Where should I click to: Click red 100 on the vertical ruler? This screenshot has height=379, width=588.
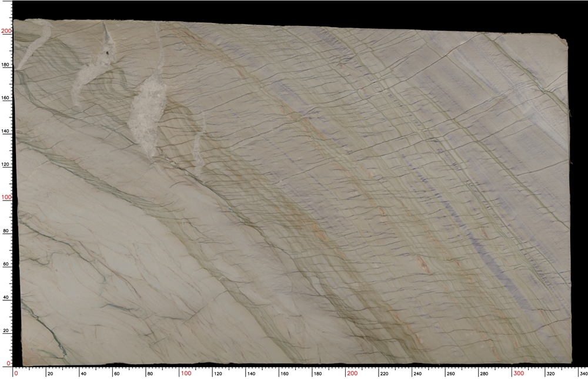[x=6, y=197]
